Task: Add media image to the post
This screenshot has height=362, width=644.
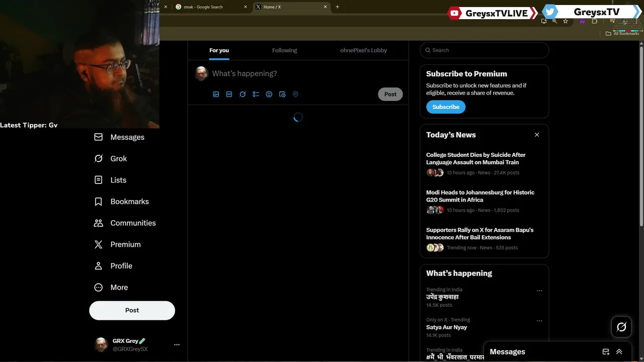Action: coord(216,94)
